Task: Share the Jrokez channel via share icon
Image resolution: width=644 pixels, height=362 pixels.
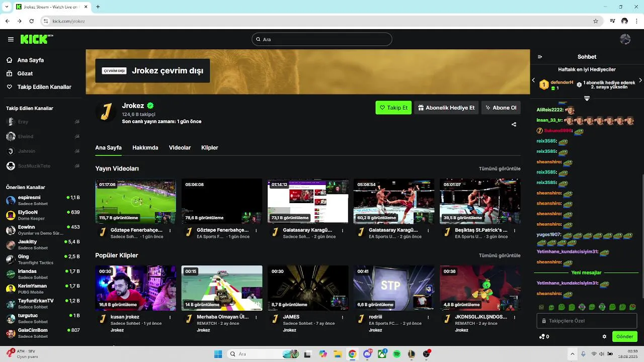Action: (514, 124)
